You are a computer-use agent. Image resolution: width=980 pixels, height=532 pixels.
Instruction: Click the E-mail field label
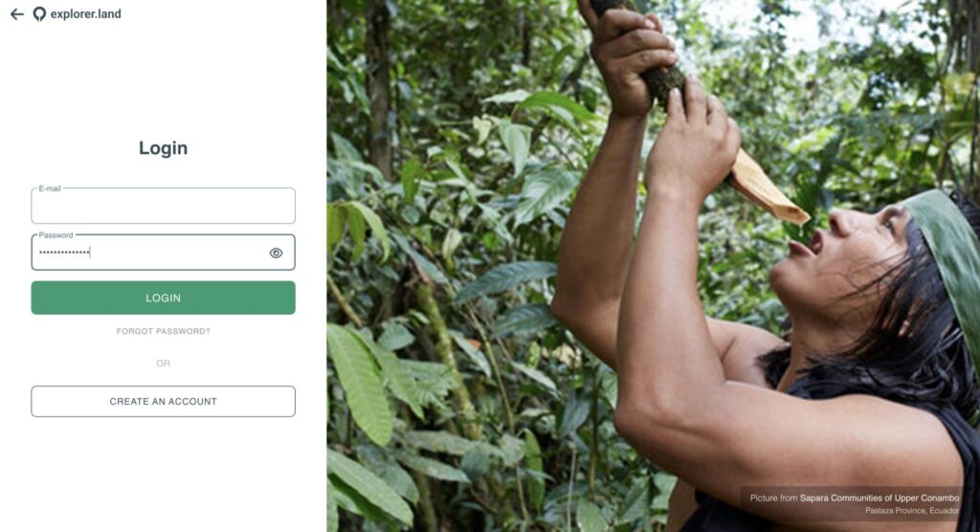(x=50, y=188)
